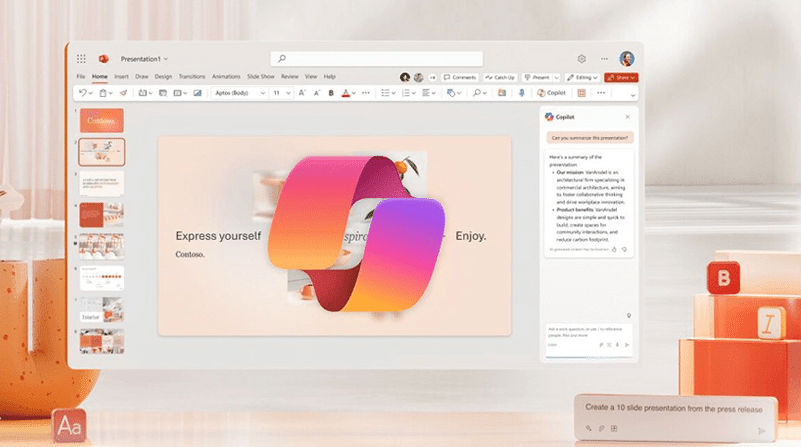The height and width of the screenshot is (447, 801).
Task: Click the Catch Up button
Action: click(x=500, y=78)
